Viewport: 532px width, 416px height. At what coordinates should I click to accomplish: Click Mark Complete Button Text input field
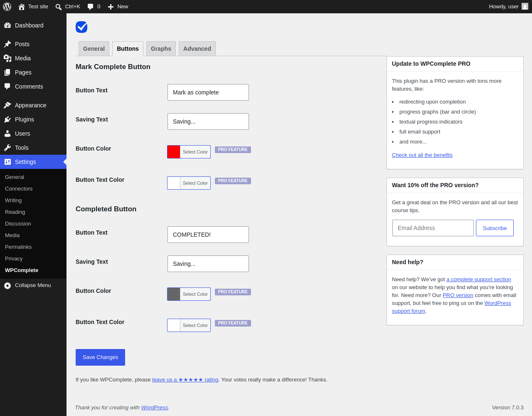coord(208,92)
